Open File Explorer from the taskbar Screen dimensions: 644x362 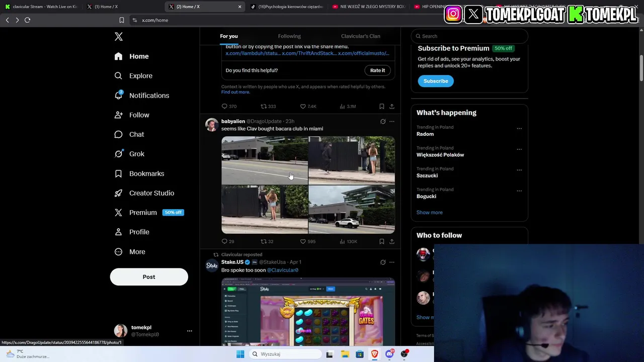(345, 354)
